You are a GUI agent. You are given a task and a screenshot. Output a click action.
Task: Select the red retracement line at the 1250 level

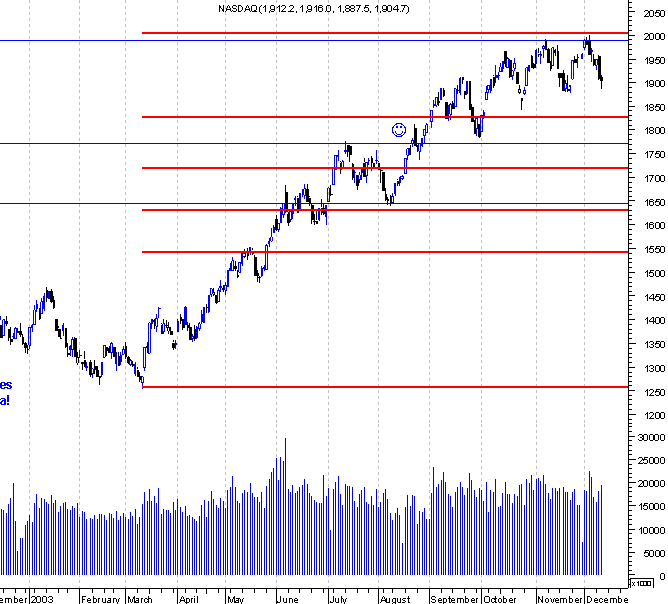click(385, 387)
